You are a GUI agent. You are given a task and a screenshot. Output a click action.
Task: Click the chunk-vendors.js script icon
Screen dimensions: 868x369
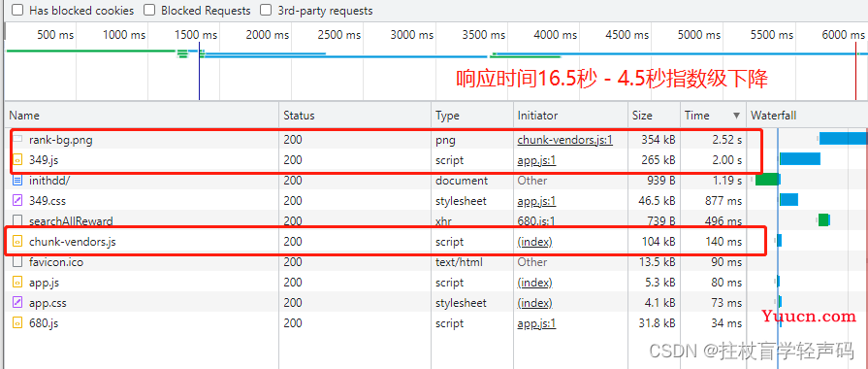tap(17, 242)
